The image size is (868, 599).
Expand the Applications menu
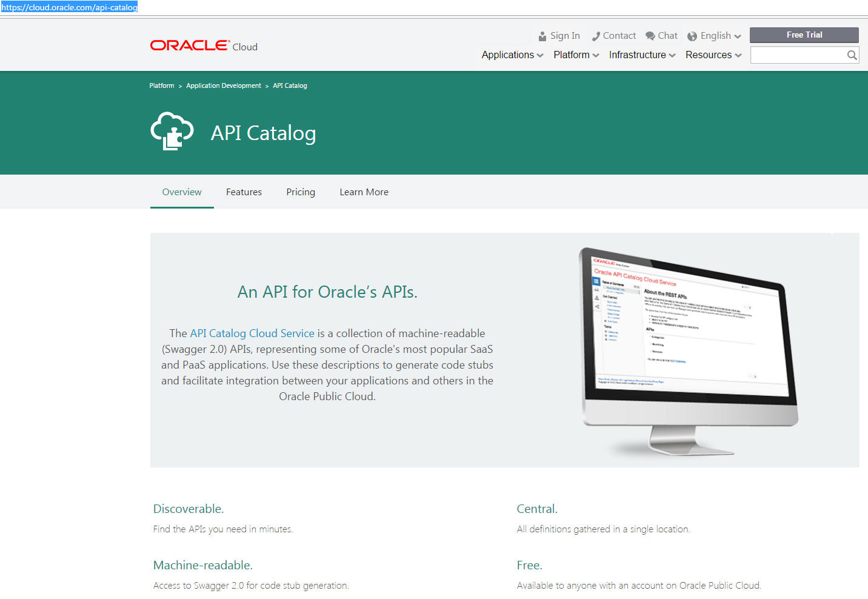pyautogui.click(x=512, y=55)
